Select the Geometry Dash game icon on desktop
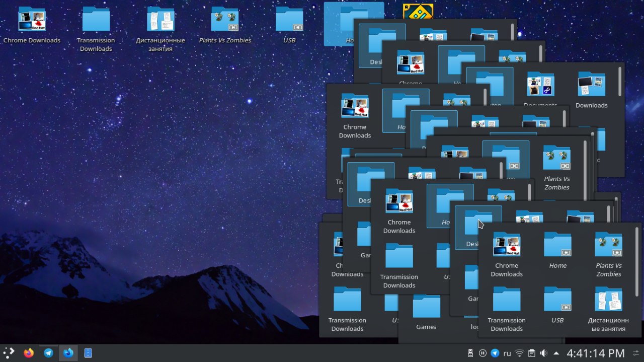 tap(418, 11)
